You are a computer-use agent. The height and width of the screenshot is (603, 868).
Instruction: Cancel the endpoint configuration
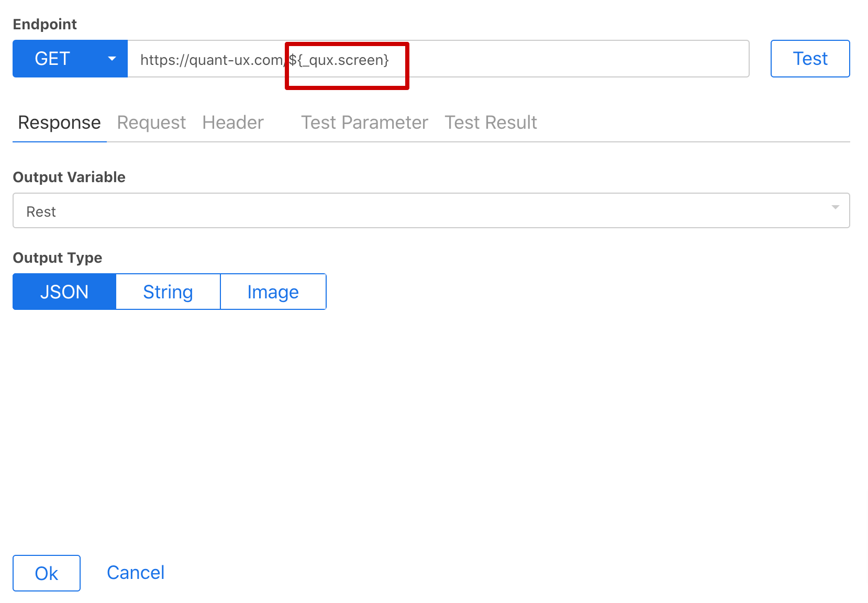coord(135,572)
